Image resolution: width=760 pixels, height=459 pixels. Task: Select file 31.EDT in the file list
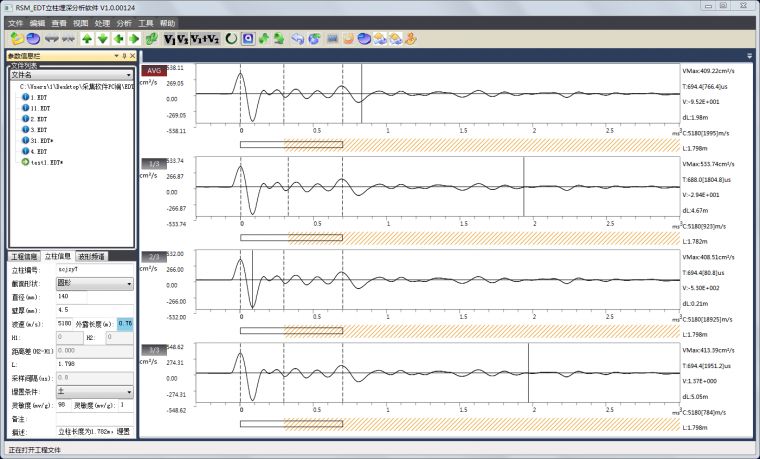point(39,140)
